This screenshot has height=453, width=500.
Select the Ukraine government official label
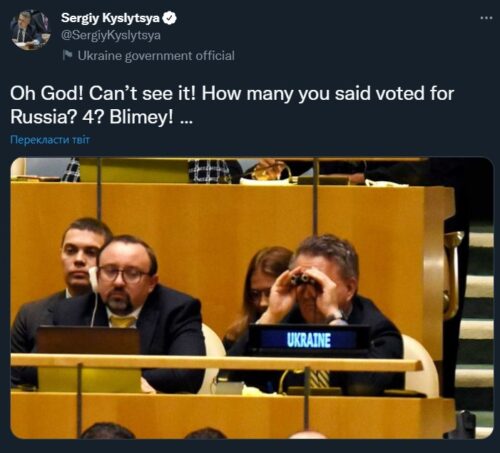(156, 55)
